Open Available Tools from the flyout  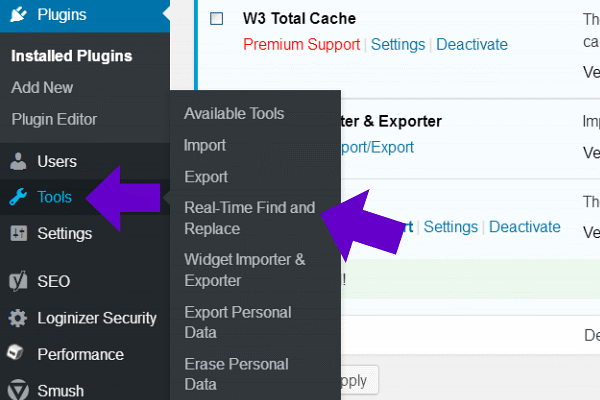[x=234, y=114]
